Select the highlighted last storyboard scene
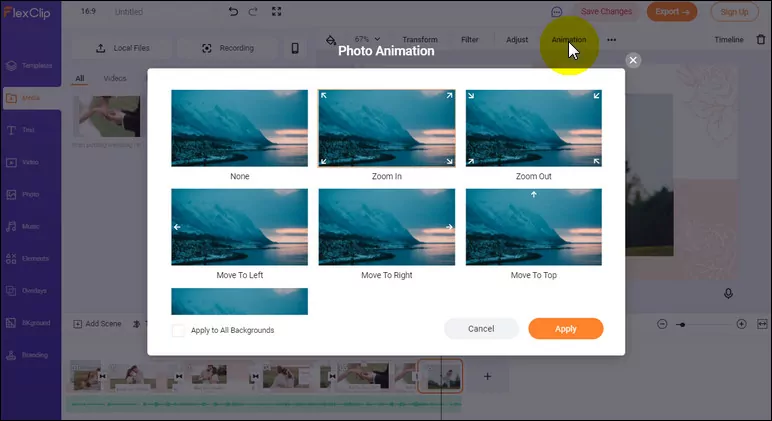The image size is (772, 421). pos(440,376)
